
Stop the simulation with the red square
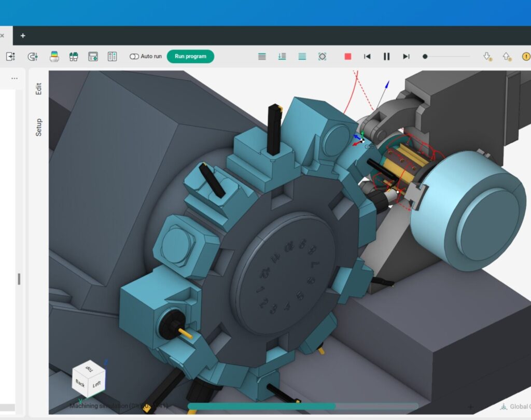click(x=348, y=57)
